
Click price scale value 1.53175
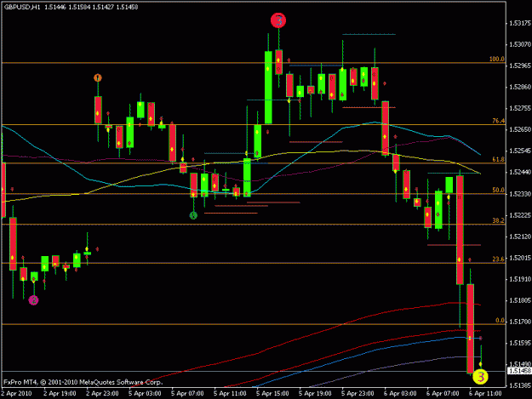(520, 23)
